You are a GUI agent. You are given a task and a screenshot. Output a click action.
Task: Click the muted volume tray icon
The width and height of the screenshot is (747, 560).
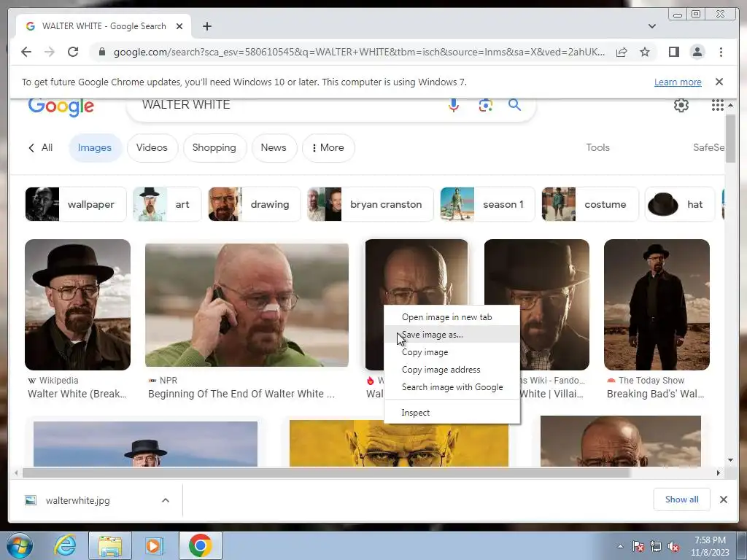[x=673, y=546]
